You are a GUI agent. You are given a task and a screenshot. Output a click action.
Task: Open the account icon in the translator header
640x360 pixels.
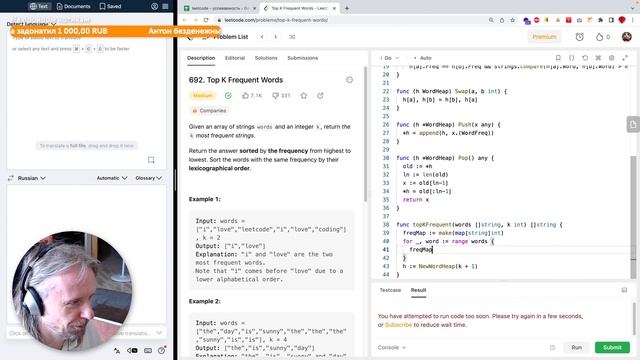pyautogui.click(x=154, y=6)
